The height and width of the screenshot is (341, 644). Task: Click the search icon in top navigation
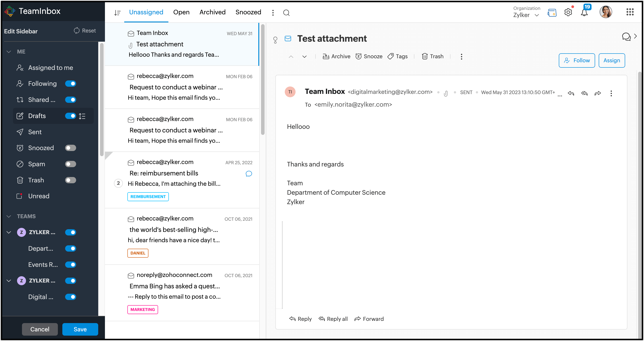(287, 12)
